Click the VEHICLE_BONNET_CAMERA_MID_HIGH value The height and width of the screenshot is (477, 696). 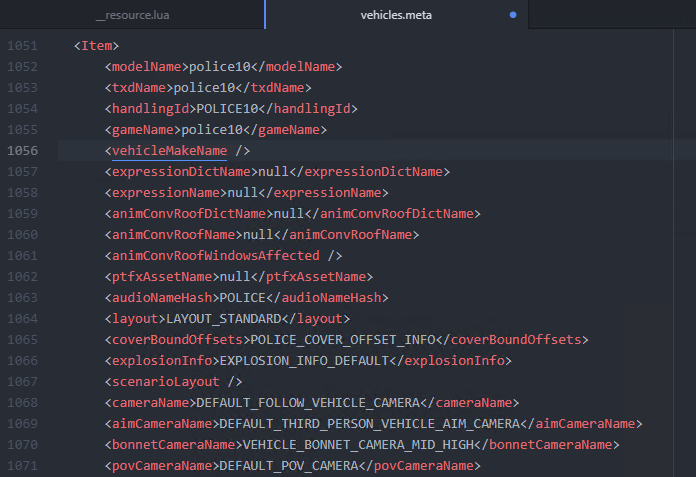359,445
